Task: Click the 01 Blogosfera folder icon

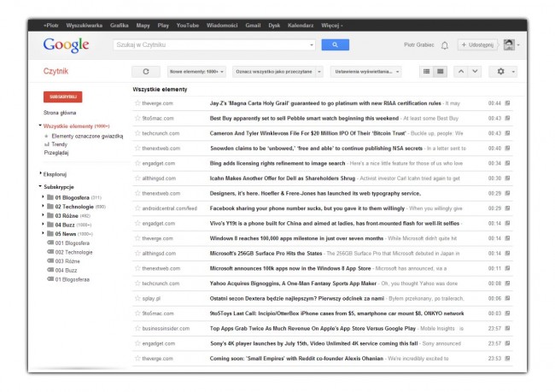Action: pos(50,197)
